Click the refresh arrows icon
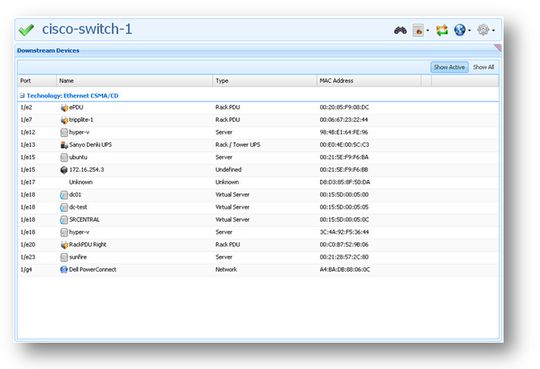The image size is (540, 369). [x=442, y=30]
